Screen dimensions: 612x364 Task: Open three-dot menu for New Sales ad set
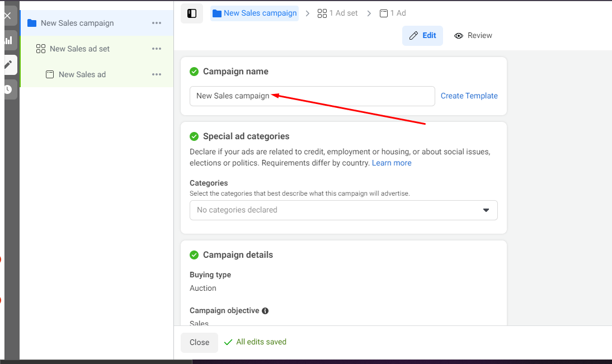click(157, 49)
